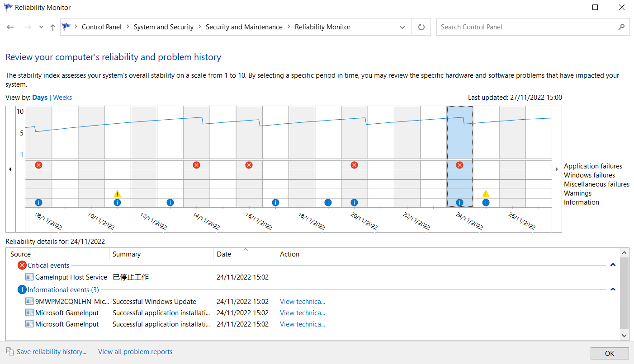Click the warning icon on 25/11/2022
Image resolution: width=634 pixels, height=364 pixels.
(x=486, y=194)
